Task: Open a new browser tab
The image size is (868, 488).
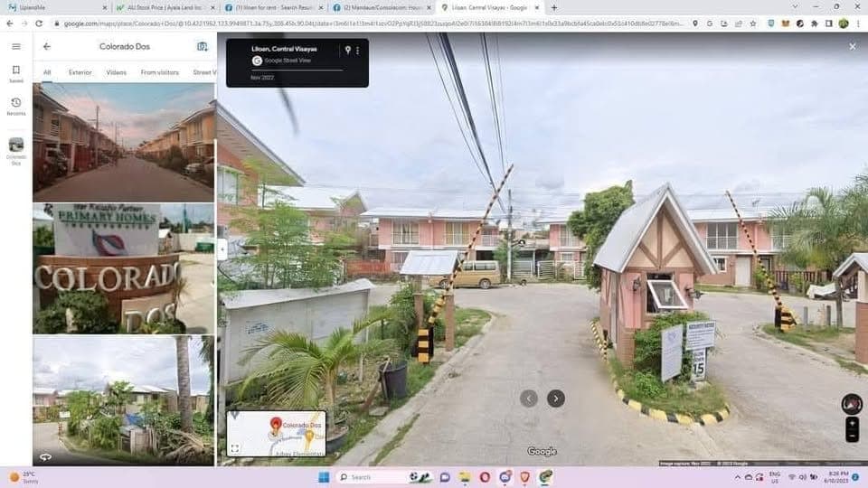Action: click(554, 8)
